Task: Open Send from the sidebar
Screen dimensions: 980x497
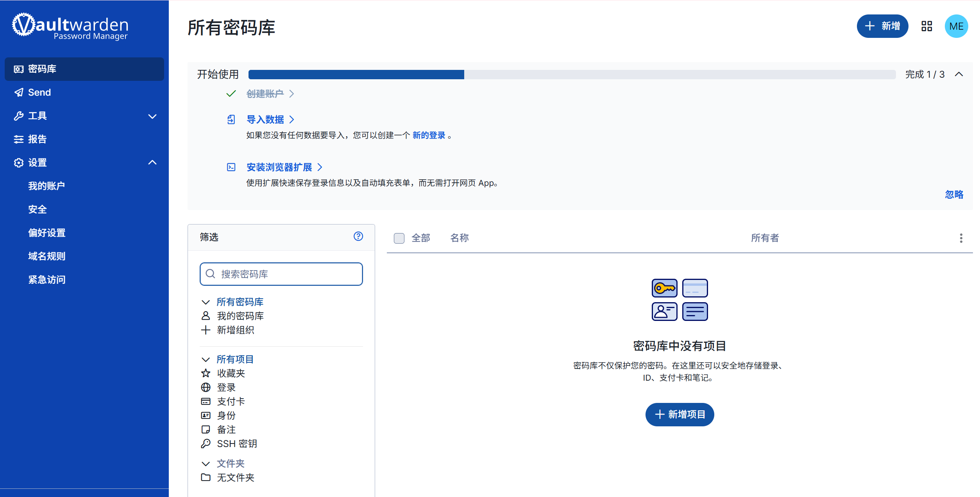Action: click(39, 93)
